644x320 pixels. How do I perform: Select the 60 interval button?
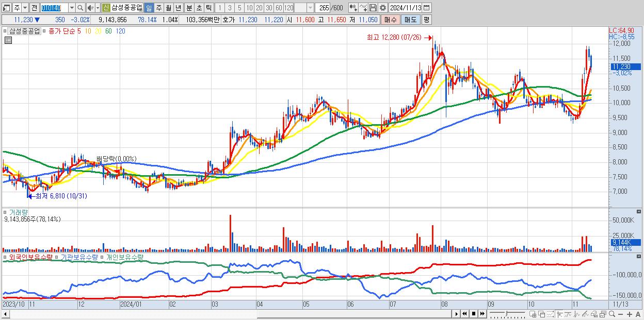(279, 8)
